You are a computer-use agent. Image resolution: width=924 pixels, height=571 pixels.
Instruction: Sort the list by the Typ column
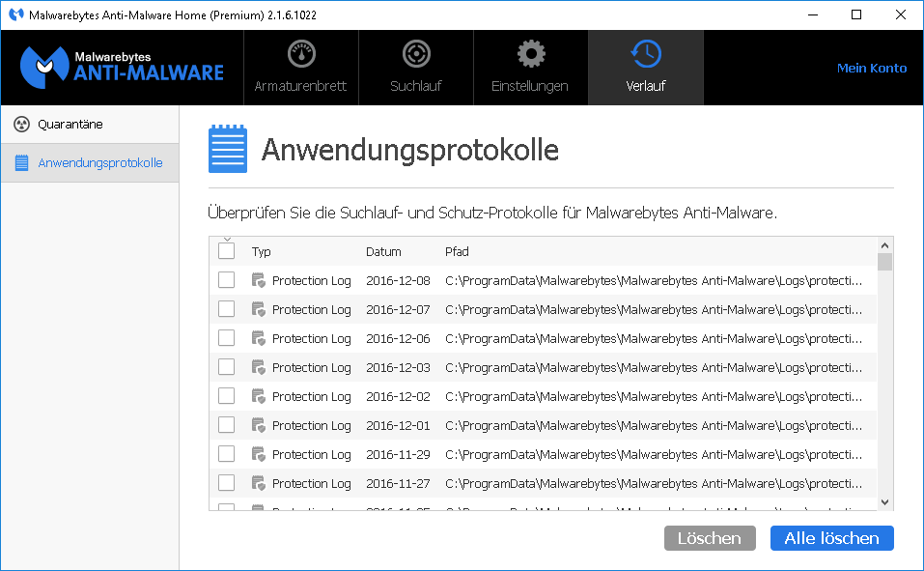click(261, 252)
